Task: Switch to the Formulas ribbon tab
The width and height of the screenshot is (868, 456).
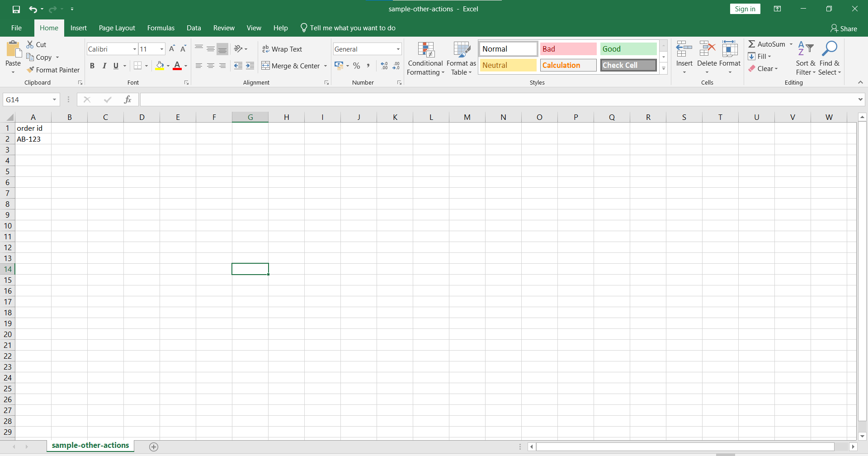Action: click(160, 28)
